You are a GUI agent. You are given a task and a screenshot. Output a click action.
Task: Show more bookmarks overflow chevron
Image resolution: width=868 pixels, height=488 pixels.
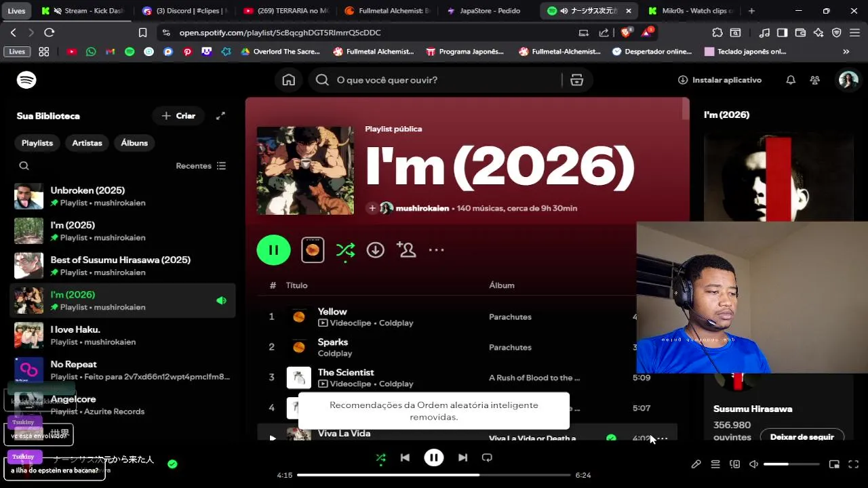[846, 52]
